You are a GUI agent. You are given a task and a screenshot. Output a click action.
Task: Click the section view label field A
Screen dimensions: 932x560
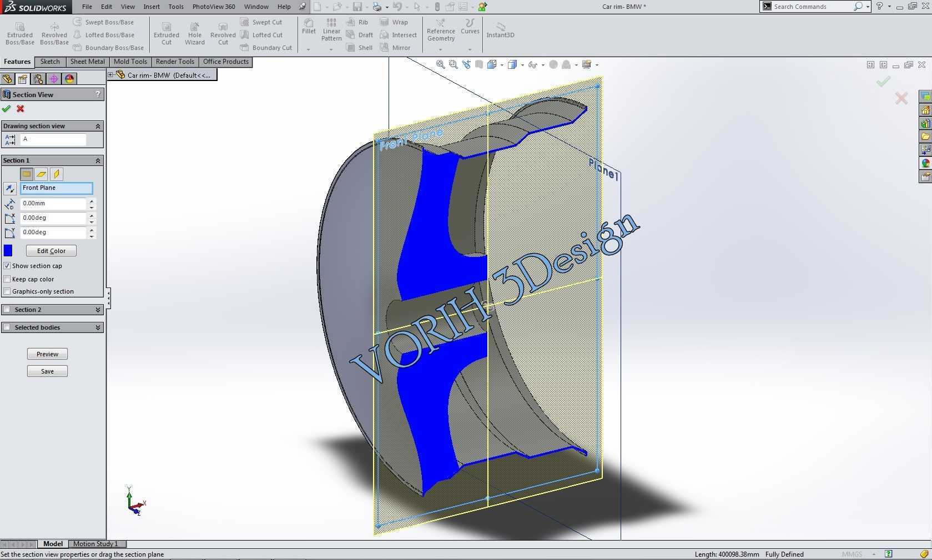pyautogui.click(x=53, y=139)
